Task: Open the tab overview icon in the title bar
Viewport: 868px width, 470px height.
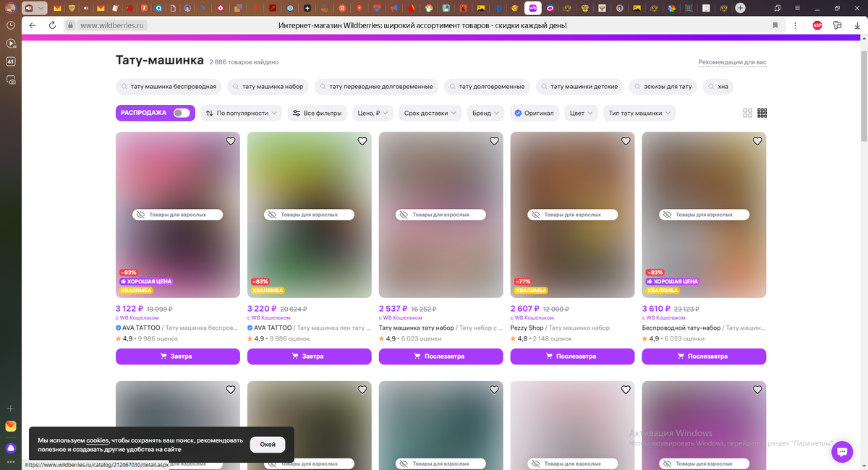Action: click(778, 8)
